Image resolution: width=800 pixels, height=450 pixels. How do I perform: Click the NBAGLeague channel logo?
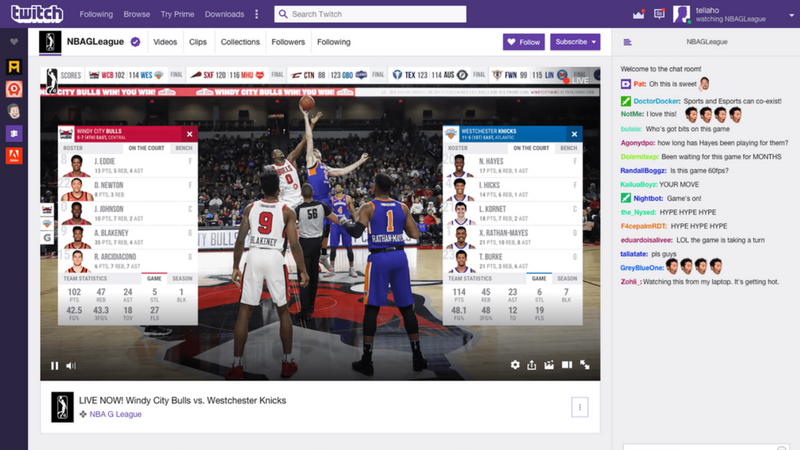(x=50, y=42)
